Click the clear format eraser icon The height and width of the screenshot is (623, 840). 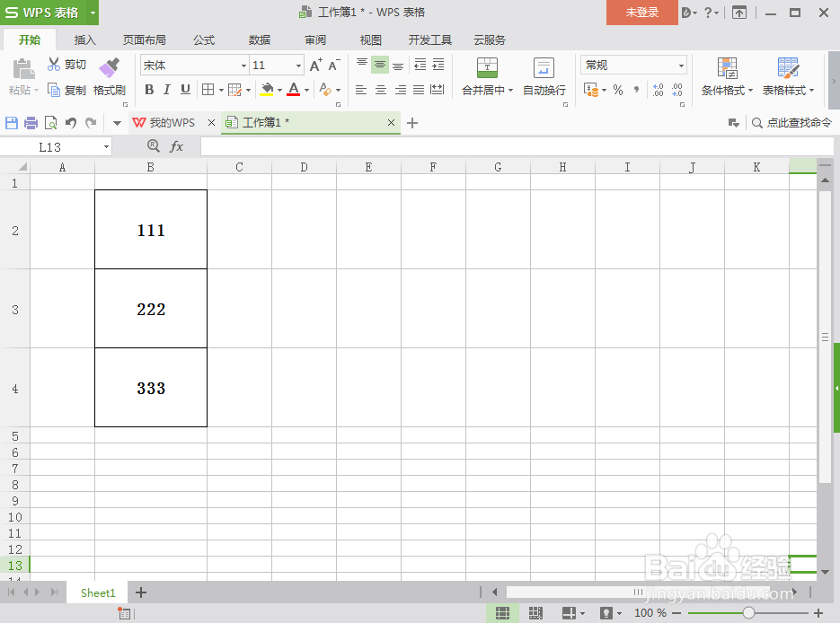click(325, 90)
